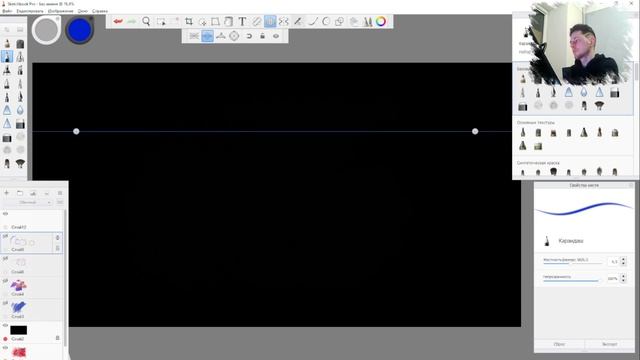
Task: Click the blue color puck
Action: pos(80,30)
